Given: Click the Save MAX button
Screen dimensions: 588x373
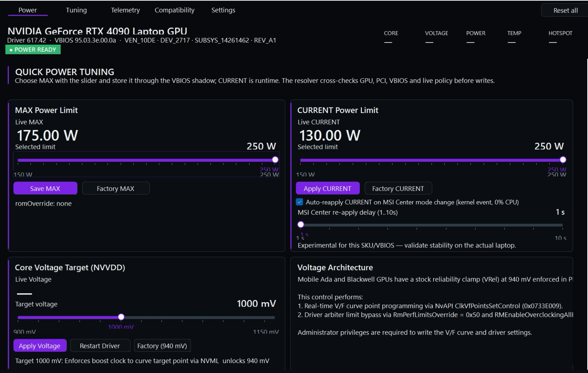Looking at the screenshot, I should [x=45, y=188].
